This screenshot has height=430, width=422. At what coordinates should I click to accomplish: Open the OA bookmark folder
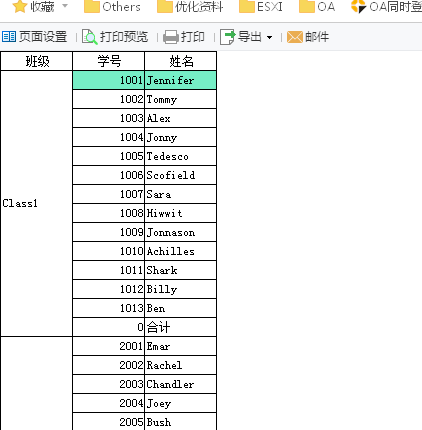(317, 7)
